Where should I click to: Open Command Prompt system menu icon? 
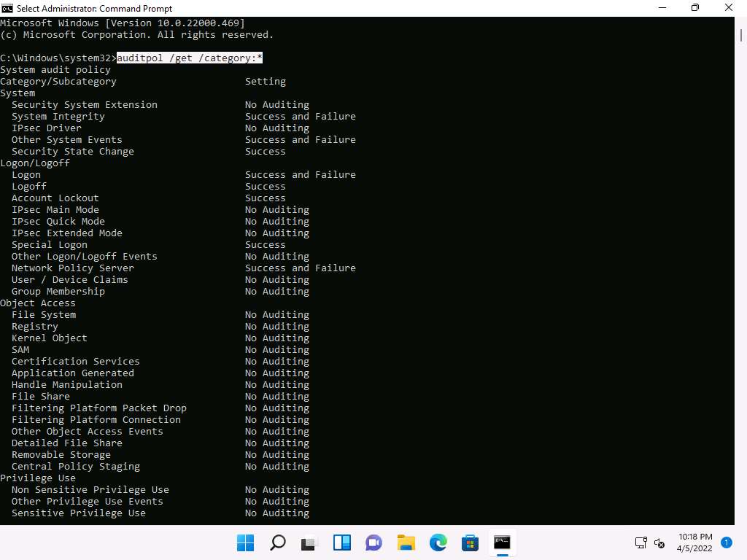(7, 8)
